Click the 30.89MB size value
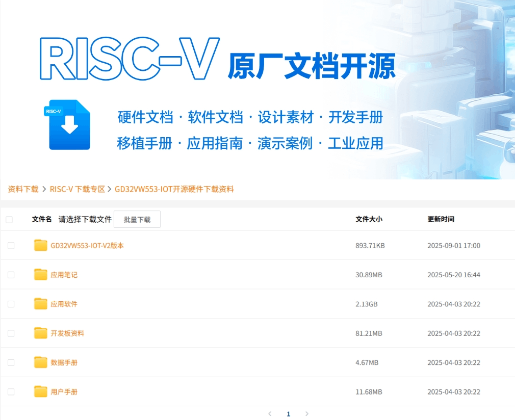Screen dimensions: 515x420 [x=369, y=275]
